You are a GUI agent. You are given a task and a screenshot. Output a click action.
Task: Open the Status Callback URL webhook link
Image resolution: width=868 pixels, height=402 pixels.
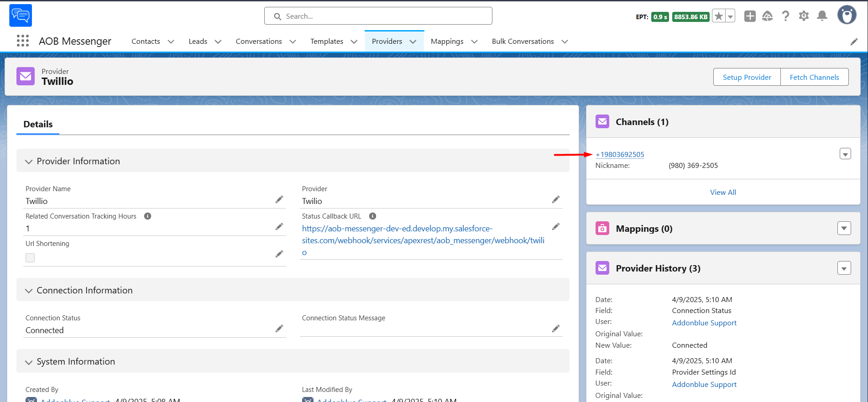pyautogui.click(x=423, y=240)
